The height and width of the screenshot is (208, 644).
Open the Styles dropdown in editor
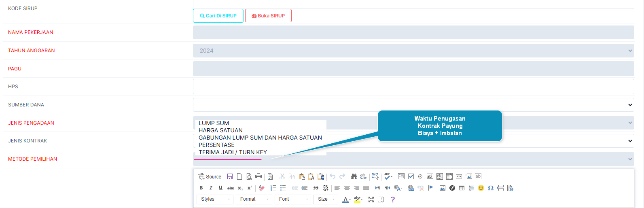coord(215,199)
